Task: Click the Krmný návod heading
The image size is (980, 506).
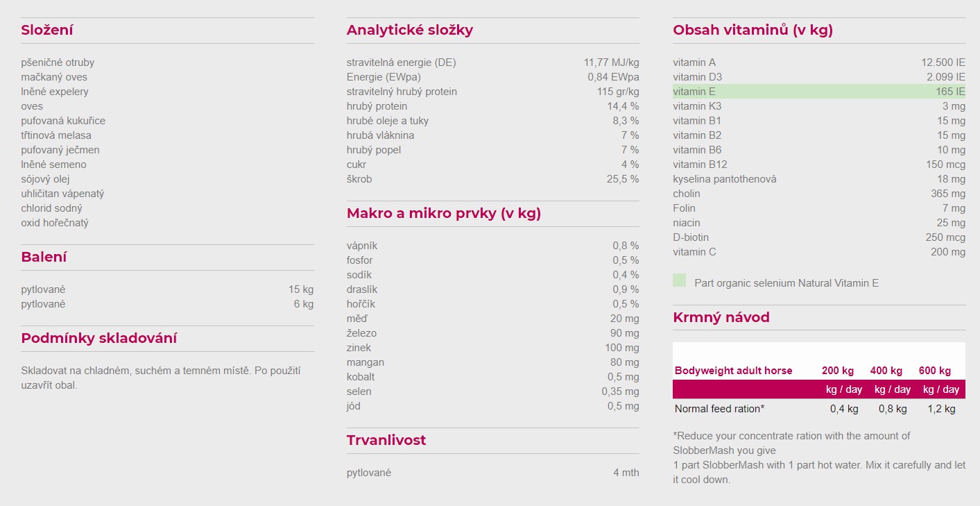Action: pyautogui.click(x=721, y=317)
